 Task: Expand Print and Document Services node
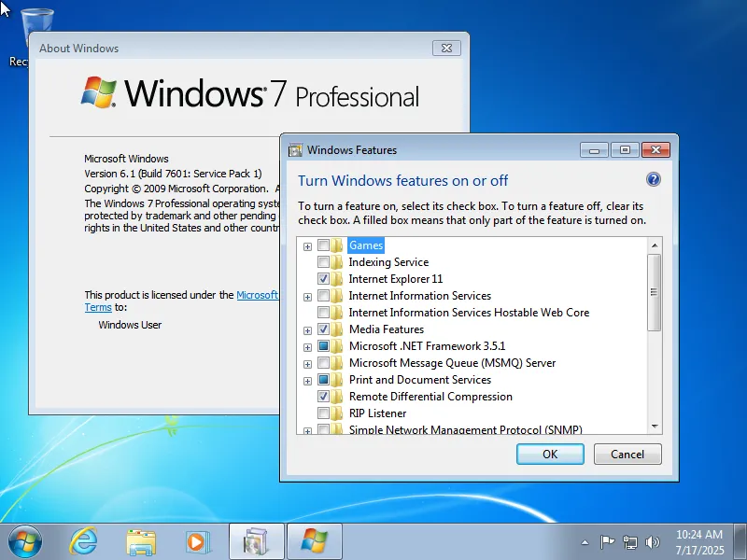coord(308,381)
